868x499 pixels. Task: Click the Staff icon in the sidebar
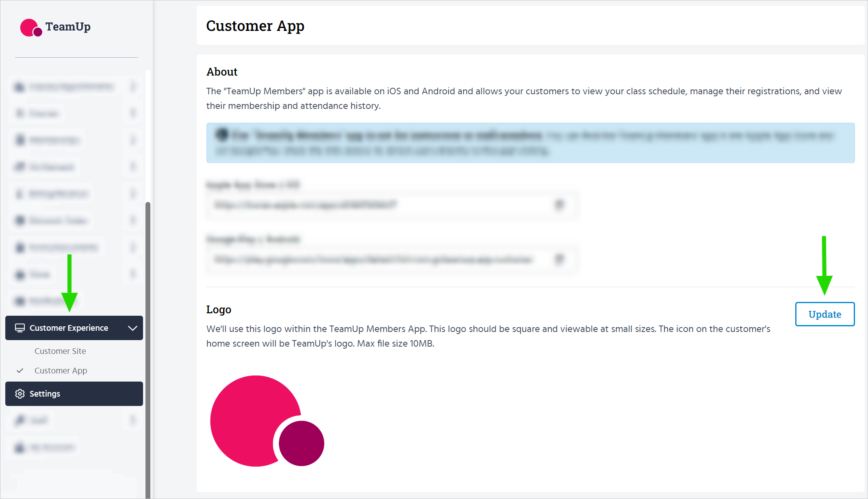(x=20, y=420)
